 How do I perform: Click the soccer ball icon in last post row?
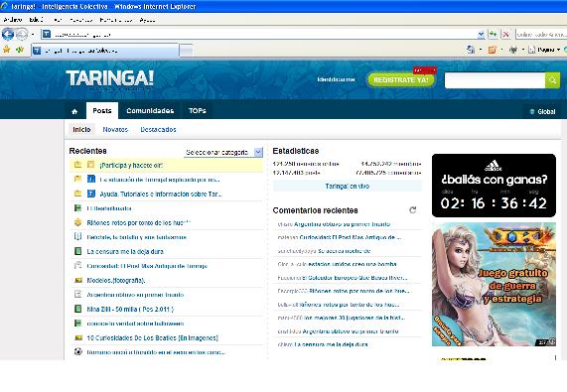(x=77, y=351)
